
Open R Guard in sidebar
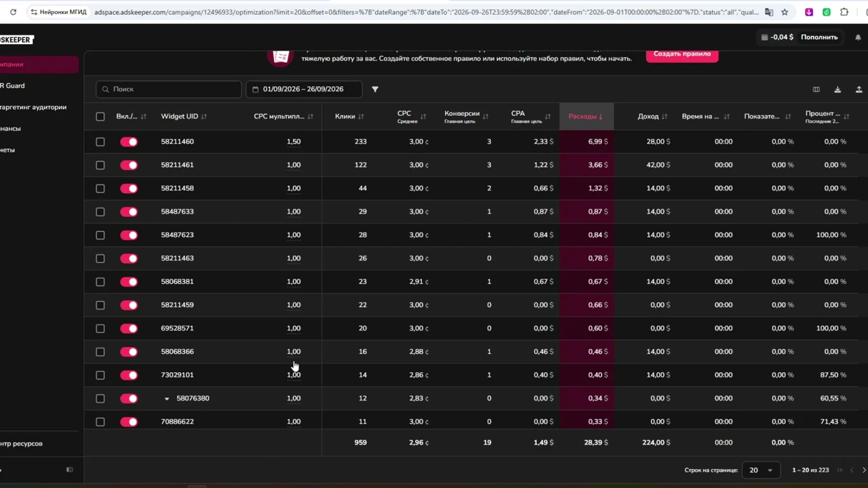click(12, 85)
